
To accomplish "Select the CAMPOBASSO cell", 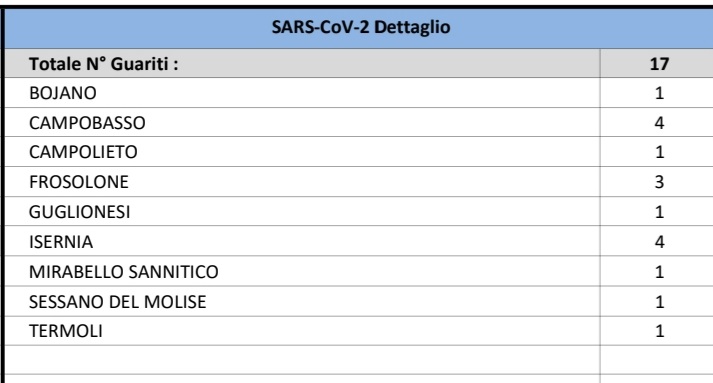I will point(302,122).
